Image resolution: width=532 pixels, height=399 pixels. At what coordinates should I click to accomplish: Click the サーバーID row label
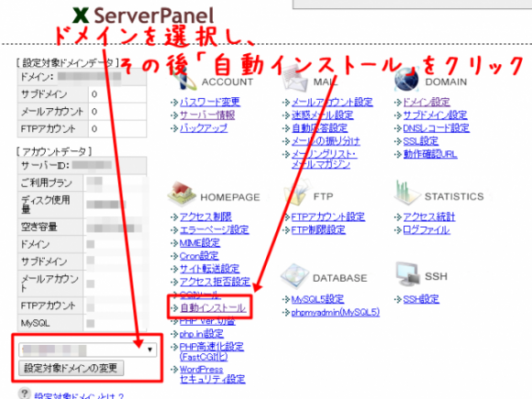pyautogui.click(x=45, y=165)
